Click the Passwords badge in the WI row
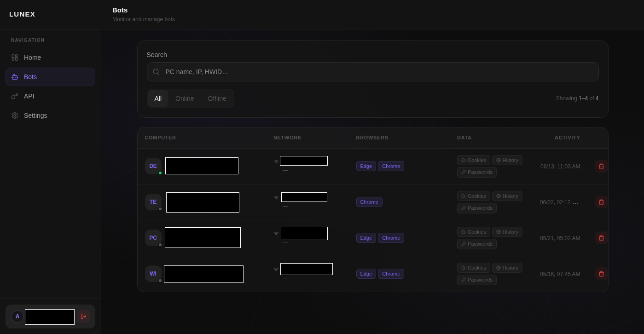This screenshot has height=334, width=644. click(477, 280)
